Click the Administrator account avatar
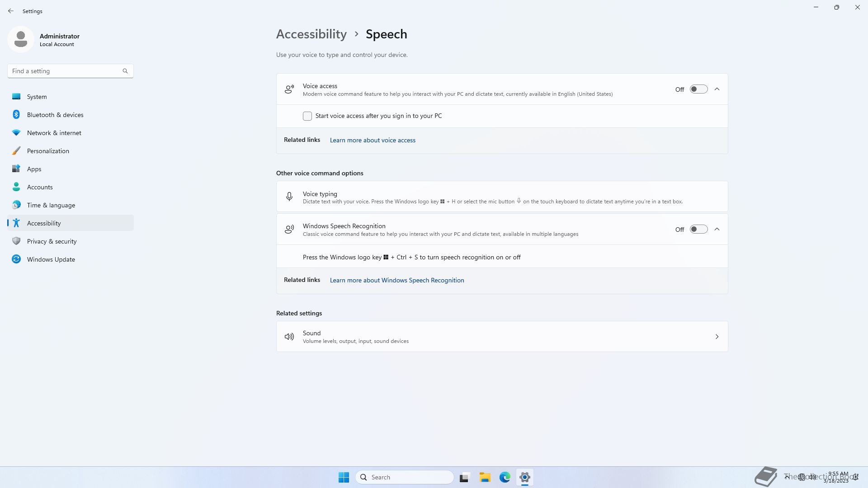 pyautogui.click(x=21, y=39)
